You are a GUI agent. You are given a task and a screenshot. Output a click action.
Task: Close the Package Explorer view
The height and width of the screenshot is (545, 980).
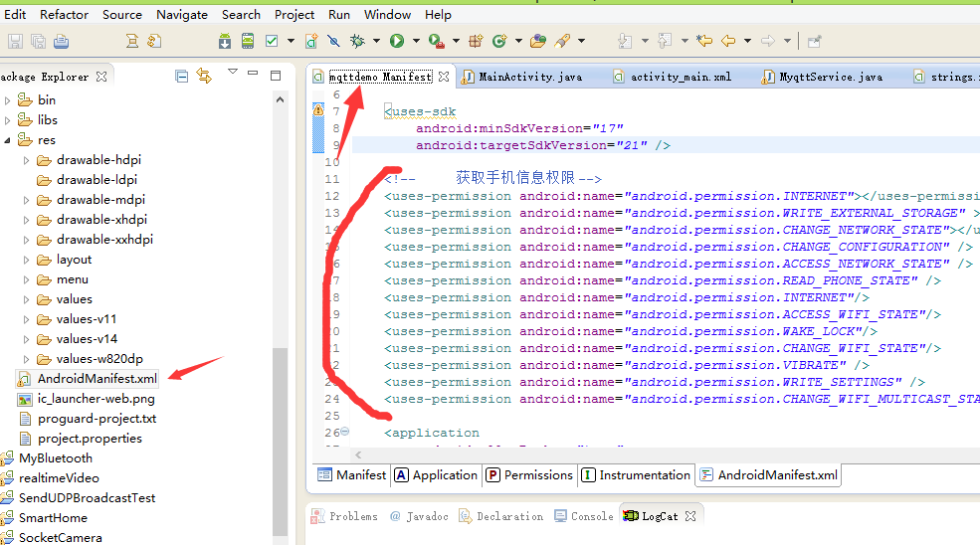pyautogui.click(x=101, y=77)
